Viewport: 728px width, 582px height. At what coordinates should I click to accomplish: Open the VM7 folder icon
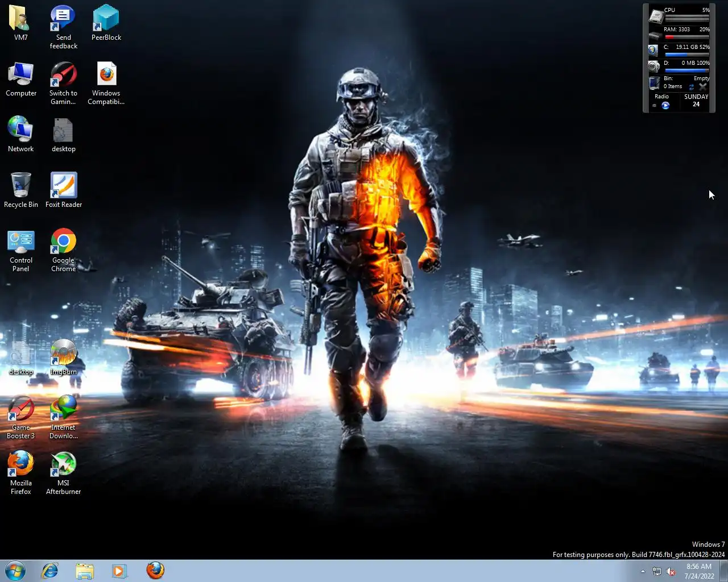coord(20,23)
